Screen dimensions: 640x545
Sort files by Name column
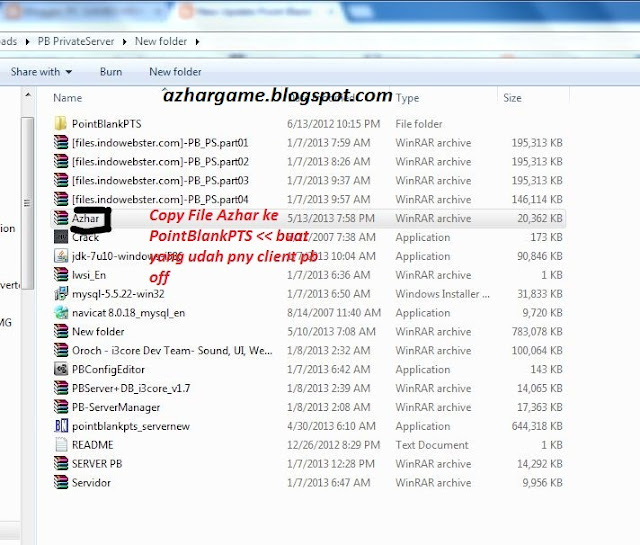coord(68,98)
